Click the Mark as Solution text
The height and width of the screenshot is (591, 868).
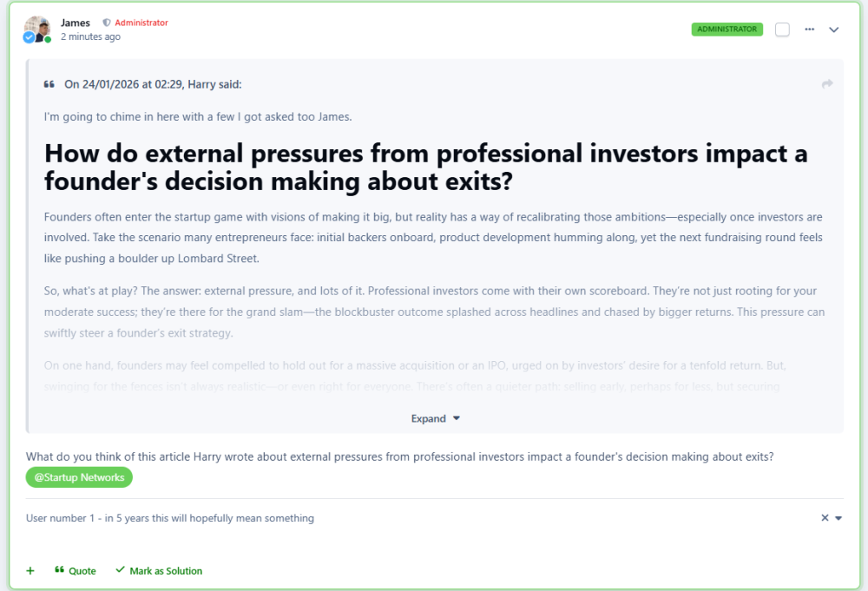point(166,571)
